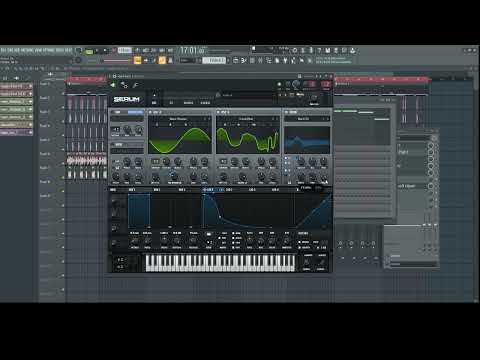The image size is (480, 360).
Task: Click the tempo field in the transport bar
Action: click(124, 50)
